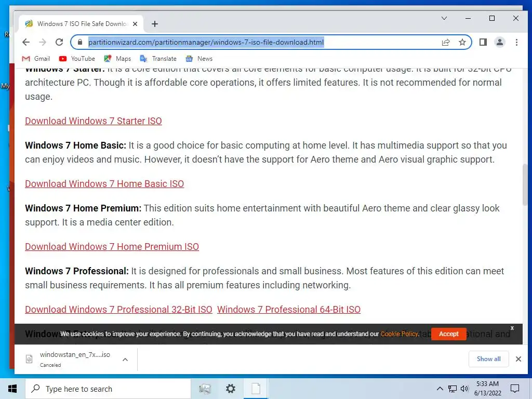Accept the cookie notice
The image size is (532, 399).
point(448,334)
